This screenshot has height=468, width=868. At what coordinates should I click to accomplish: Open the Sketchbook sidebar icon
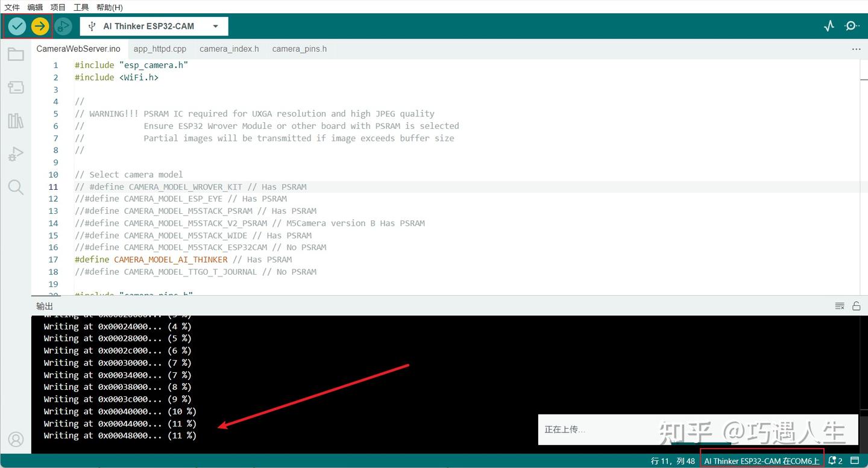pos(16,54)
